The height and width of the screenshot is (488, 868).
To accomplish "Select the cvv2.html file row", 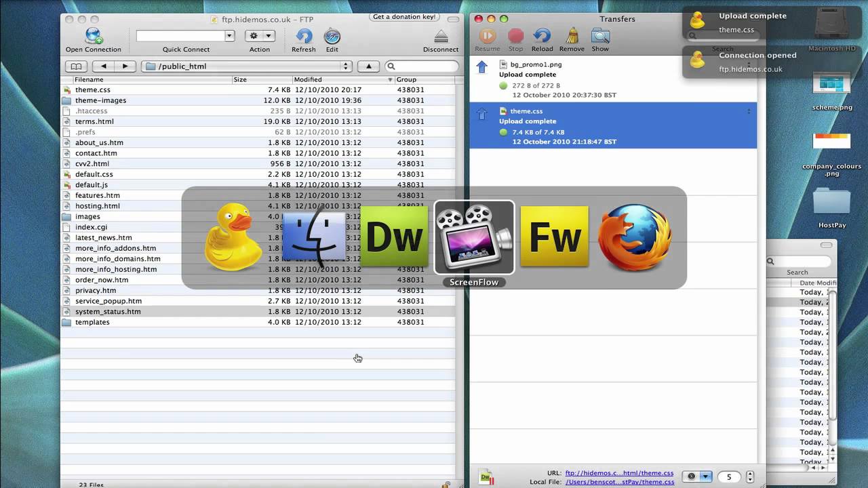I will click(258, 164).
